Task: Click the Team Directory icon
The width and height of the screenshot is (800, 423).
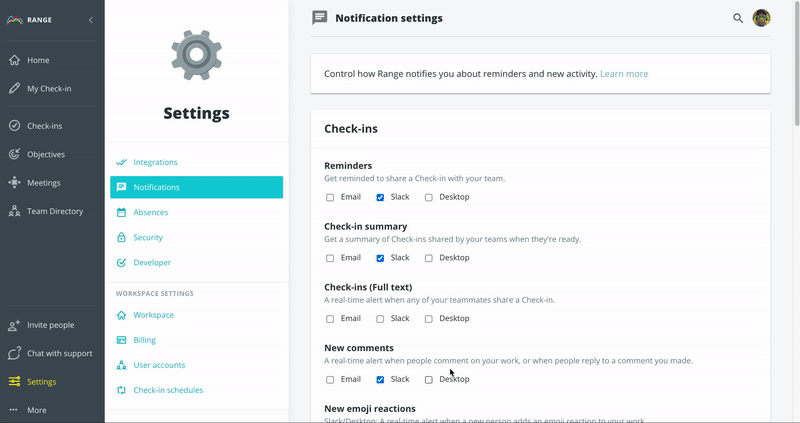Action: (14, 211)
